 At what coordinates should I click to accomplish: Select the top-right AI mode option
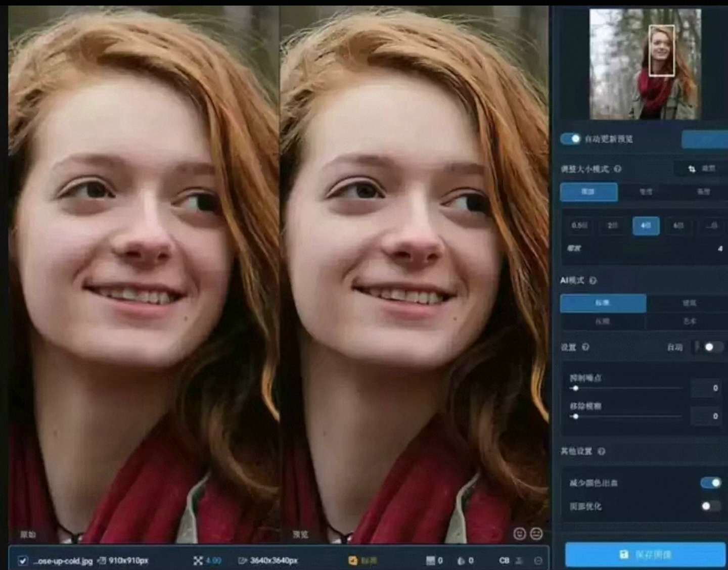tap(689, 303)
